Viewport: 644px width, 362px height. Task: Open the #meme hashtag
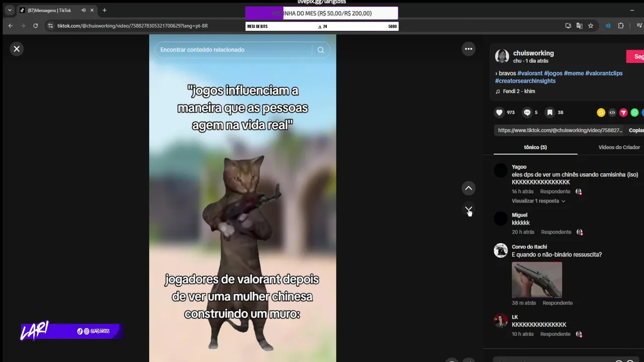coord(574,73)
